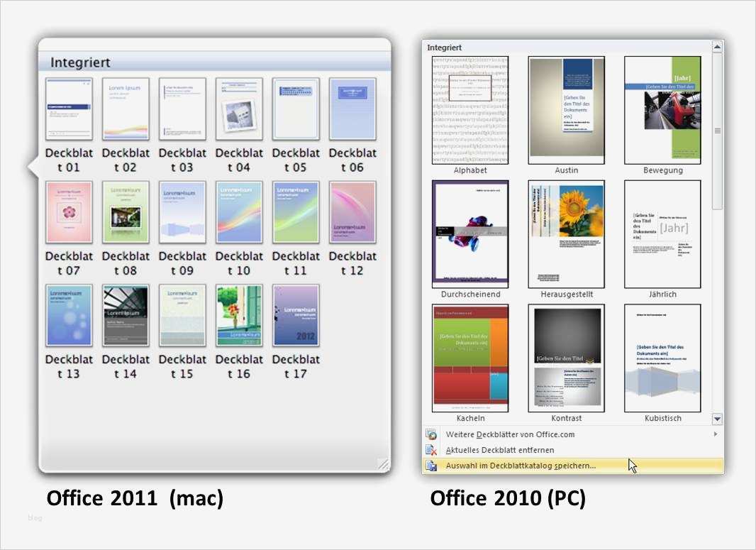Select Deckblatt 04 with photo placeholder

pyautogui.click(x=239, y=109)
